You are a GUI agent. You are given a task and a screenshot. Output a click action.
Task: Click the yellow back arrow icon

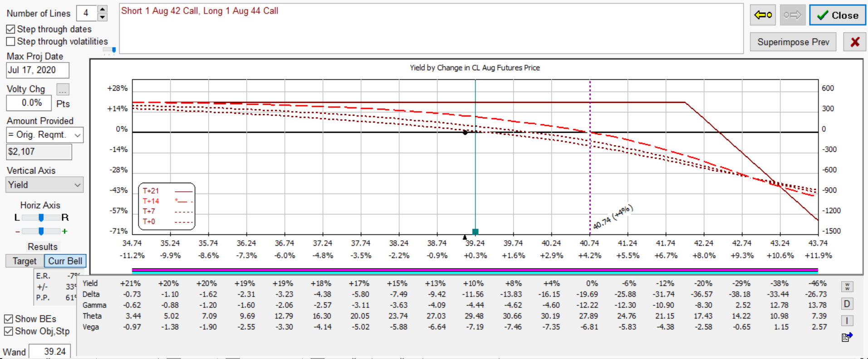[763, 15]
